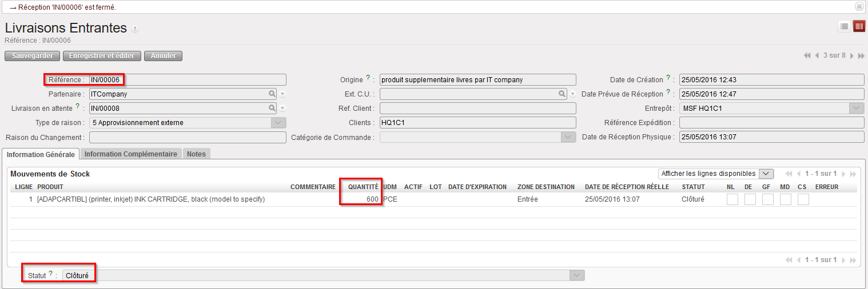Expand the Entrepôt MSF HQ1C1 dropdown
The width and height of the screenshot is (868, 289).
point(856,108)
